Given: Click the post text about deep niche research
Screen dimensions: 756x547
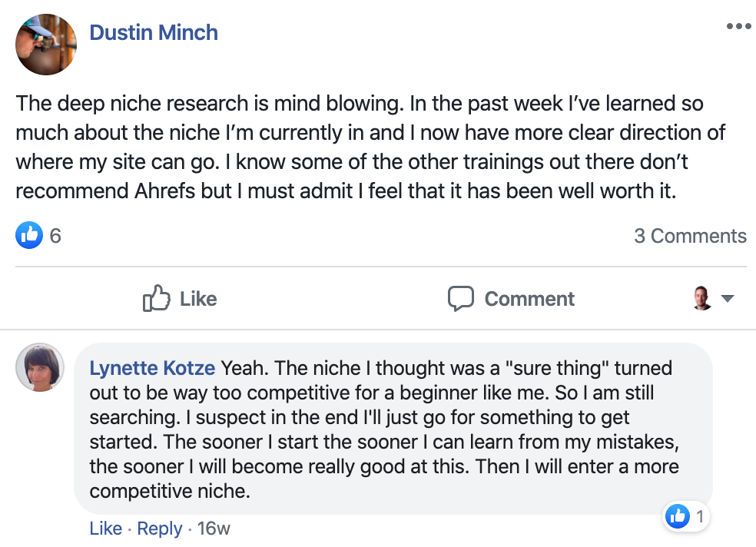Looking at the screenshot, I should (x=369, y=147).
